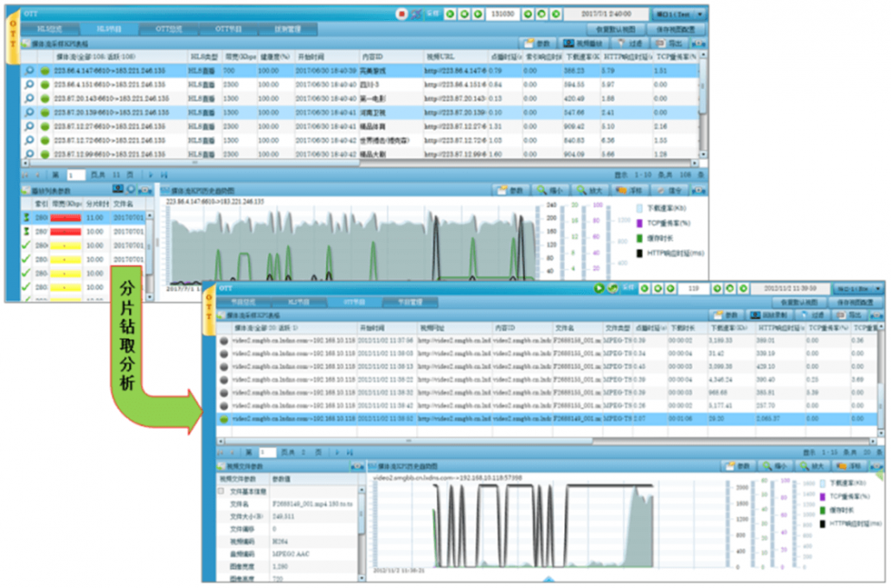Open window dropdown in lower OTT window

[855, 288]
